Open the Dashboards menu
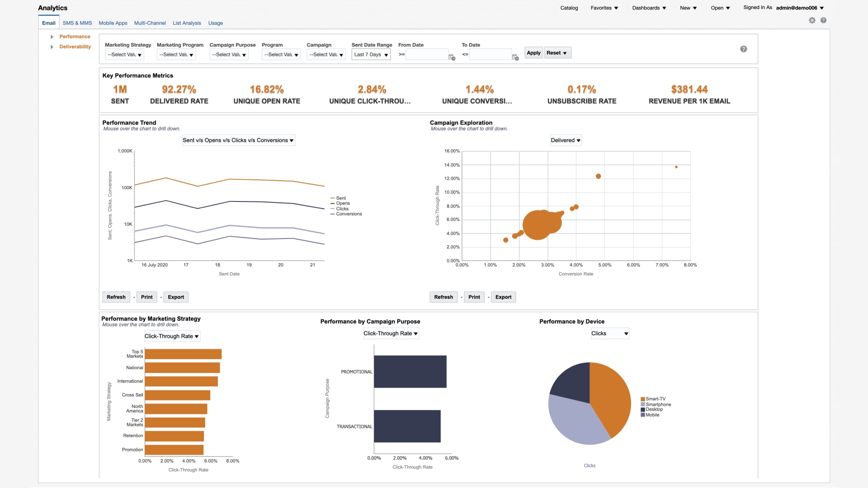 (x=649, y=8)
